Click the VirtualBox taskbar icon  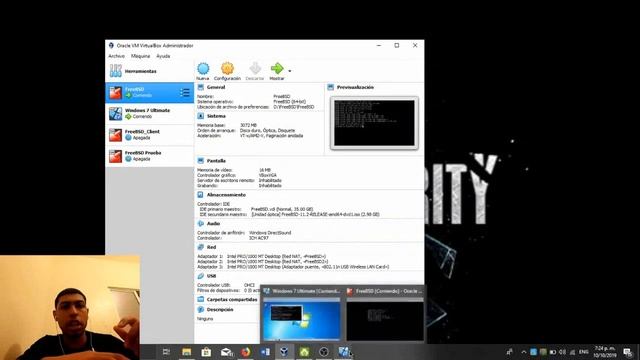(x=284, y=352)
